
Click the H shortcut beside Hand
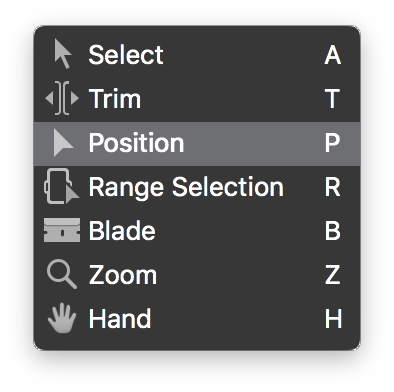333,319
